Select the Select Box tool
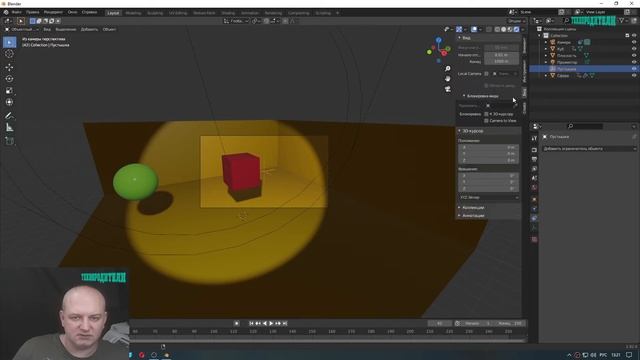This screenshot has width=640, height=360. pyautogui.click(x=9, y=42)
